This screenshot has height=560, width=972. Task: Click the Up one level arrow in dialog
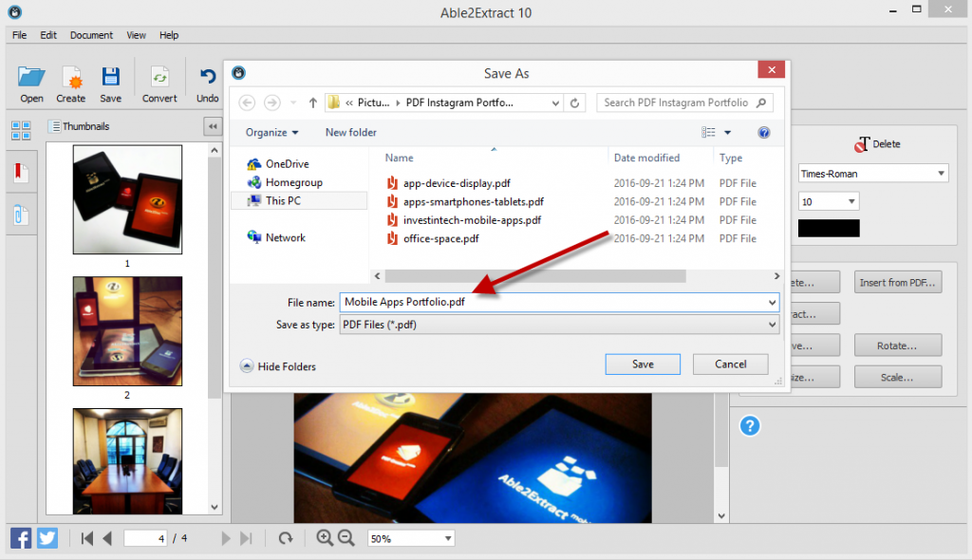(313, 103)
